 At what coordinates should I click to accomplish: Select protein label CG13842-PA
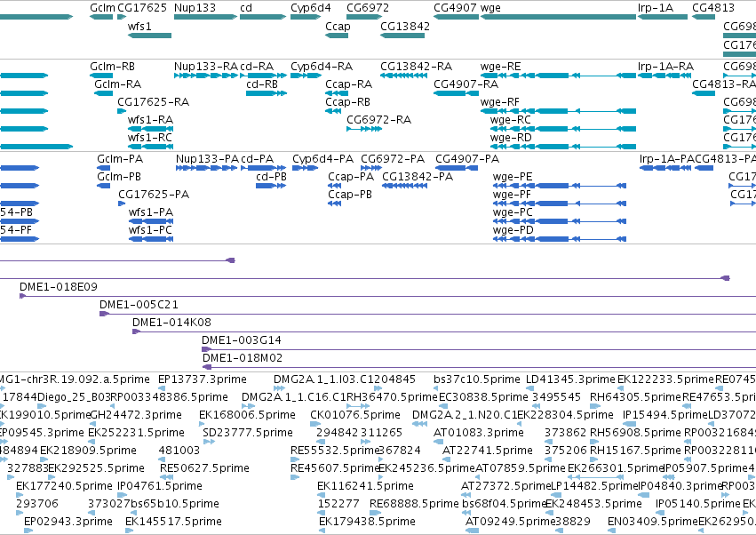(418, 177)
